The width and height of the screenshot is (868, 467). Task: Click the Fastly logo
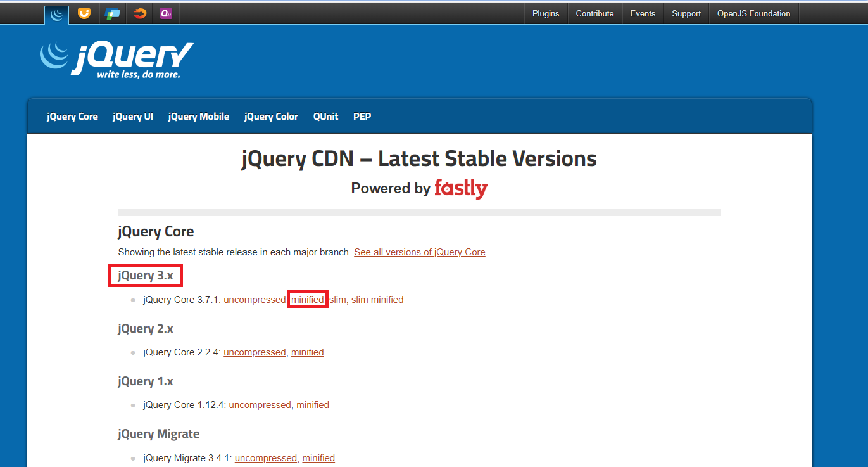click(461, 189)
